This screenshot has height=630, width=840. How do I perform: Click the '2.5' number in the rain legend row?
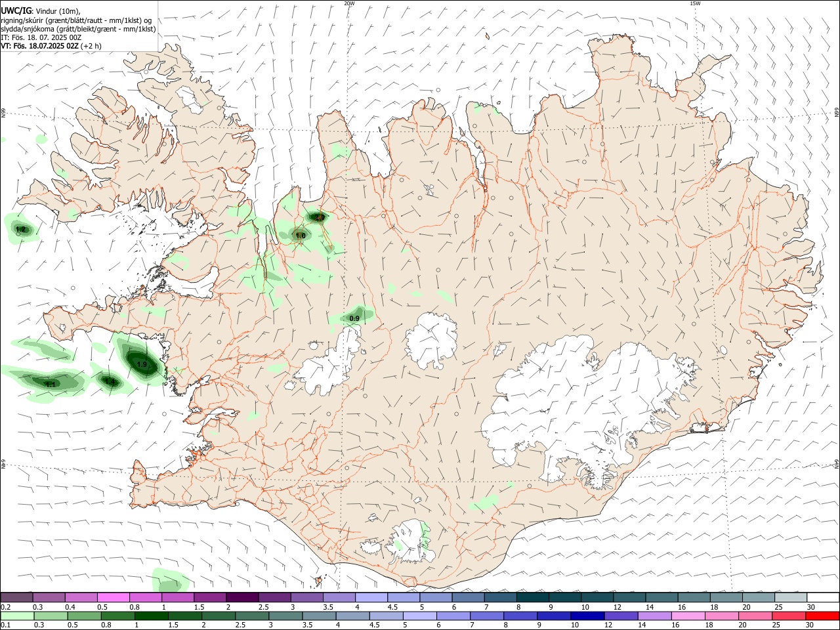click(241, 625)
